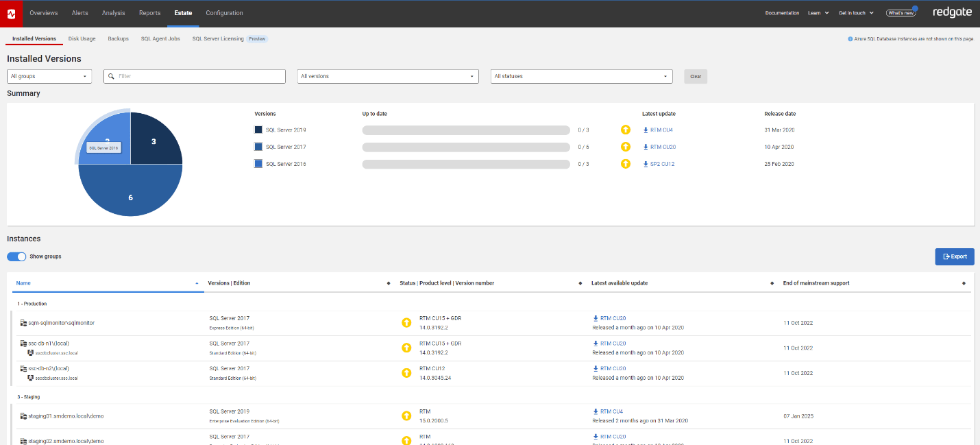Click the yellow status icon in the ssc-db-n2 row
The height and width of the screenshot is (445, 980).
406,373
